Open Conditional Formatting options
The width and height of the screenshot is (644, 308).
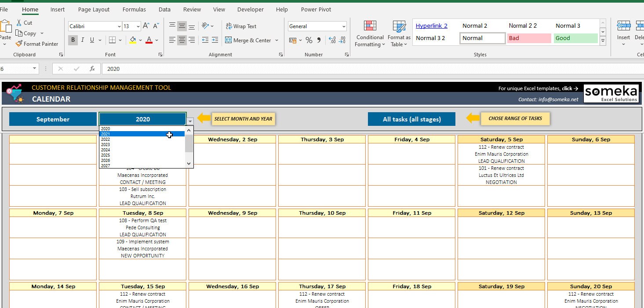[x=369, y=33]
